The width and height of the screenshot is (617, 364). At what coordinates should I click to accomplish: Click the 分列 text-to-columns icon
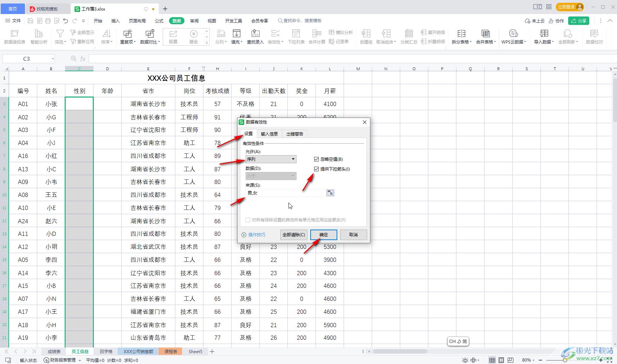coord(221,34)
